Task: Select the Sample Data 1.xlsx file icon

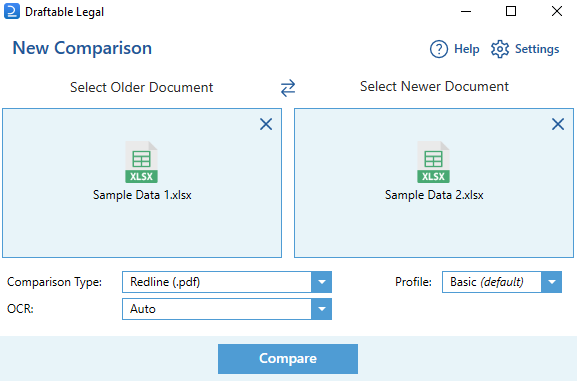Action: 142,162
